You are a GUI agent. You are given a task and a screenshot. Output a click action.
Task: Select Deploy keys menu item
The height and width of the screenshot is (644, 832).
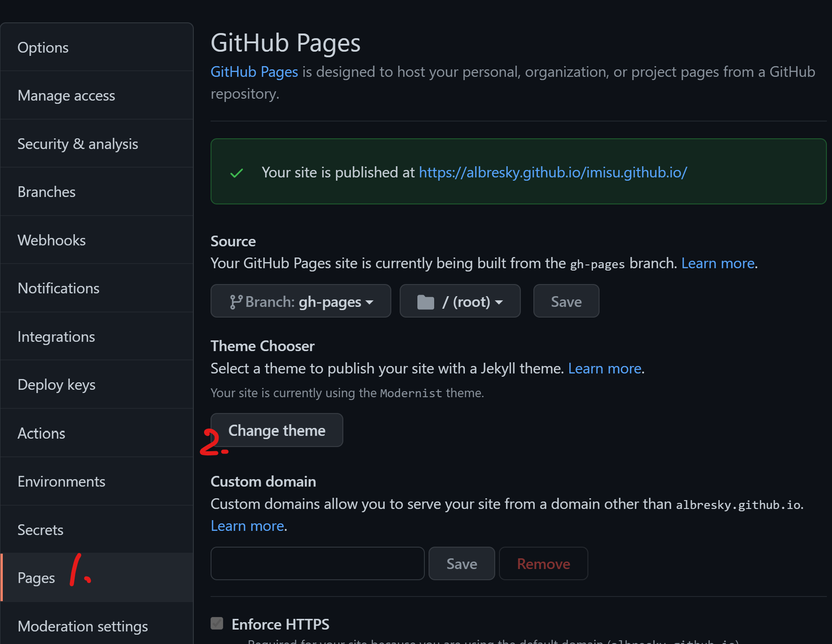pos(97,385)
